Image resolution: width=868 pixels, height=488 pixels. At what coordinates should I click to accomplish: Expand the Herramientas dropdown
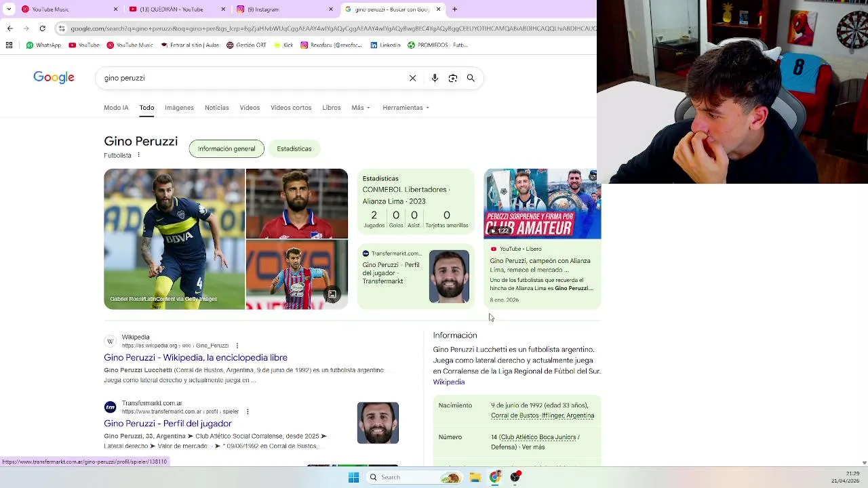point(406,108)
